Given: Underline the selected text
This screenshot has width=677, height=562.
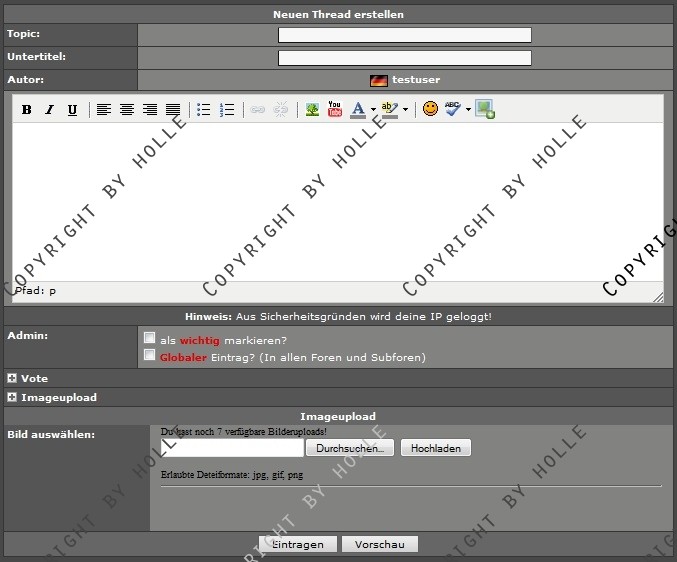Looking at the screenshot, I should click(72, 110).
